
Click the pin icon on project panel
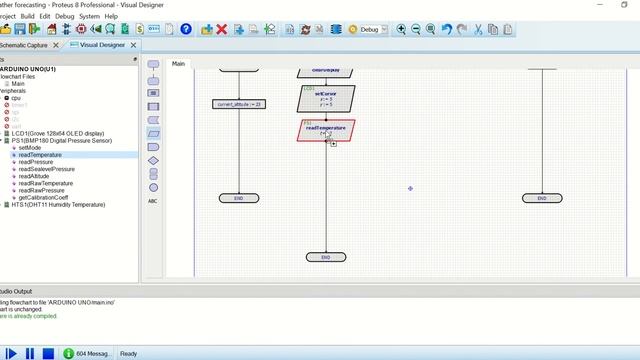click(x=135, y=60)
